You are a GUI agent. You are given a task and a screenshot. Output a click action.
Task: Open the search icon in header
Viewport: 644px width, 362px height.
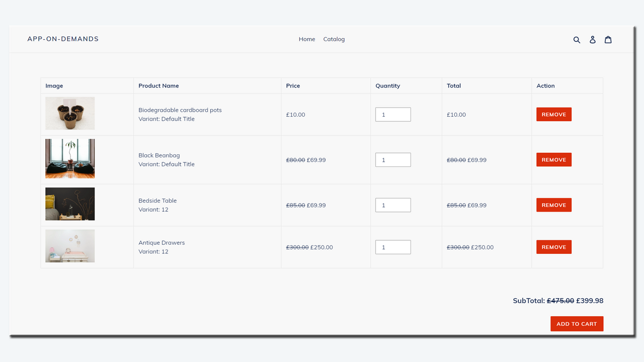point(577,40)
